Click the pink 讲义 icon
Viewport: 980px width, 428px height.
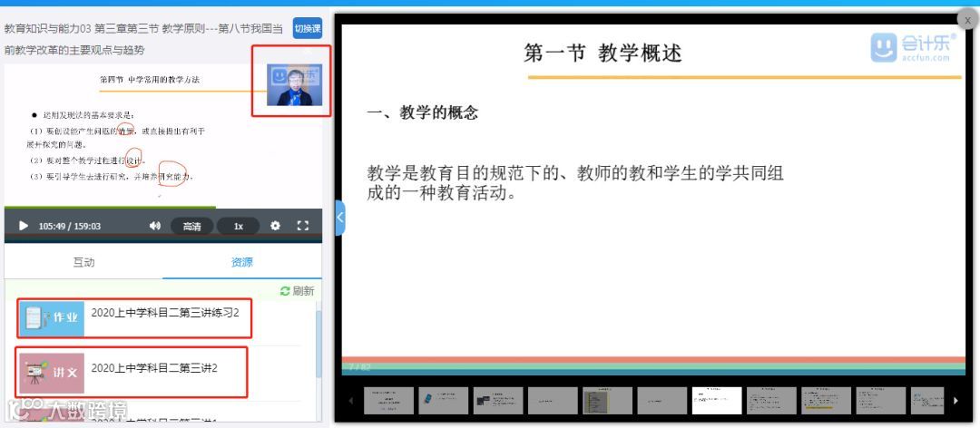[51, 373]
